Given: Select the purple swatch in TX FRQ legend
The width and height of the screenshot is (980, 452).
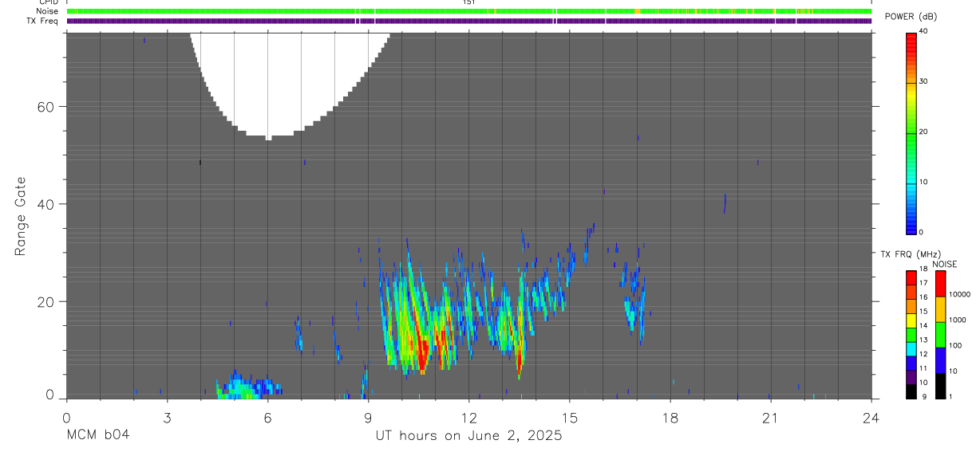Looking at the screenshot, I should (911, 377).
